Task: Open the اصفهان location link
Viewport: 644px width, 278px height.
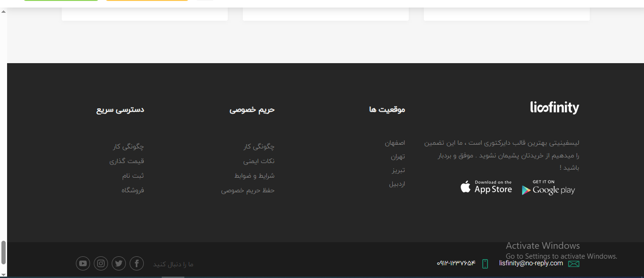Action: (395, 143)
